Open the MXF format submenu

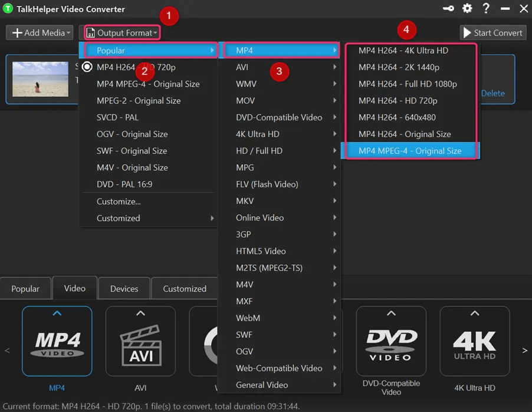pyautogui.click(x=280, y=301)
